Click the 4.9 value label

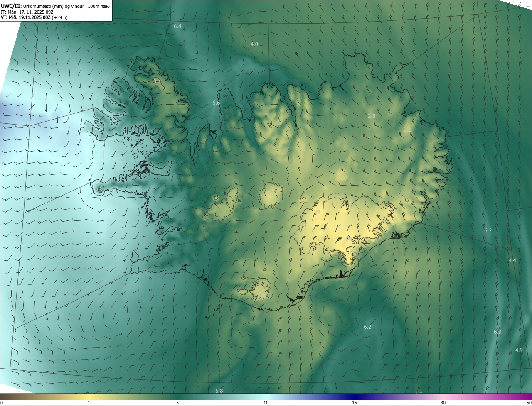[519, 350]
